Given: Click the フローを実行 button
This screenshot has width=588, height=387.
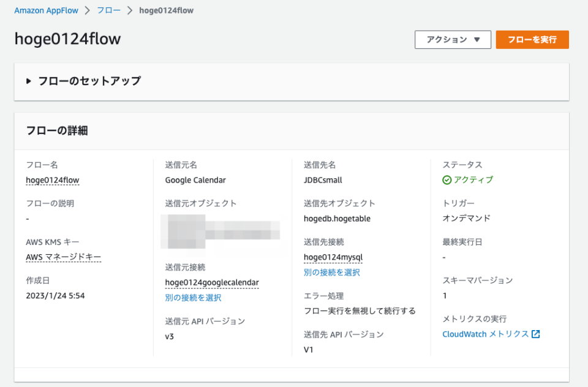Looking at the screenshot, I should tap(532, 40).
